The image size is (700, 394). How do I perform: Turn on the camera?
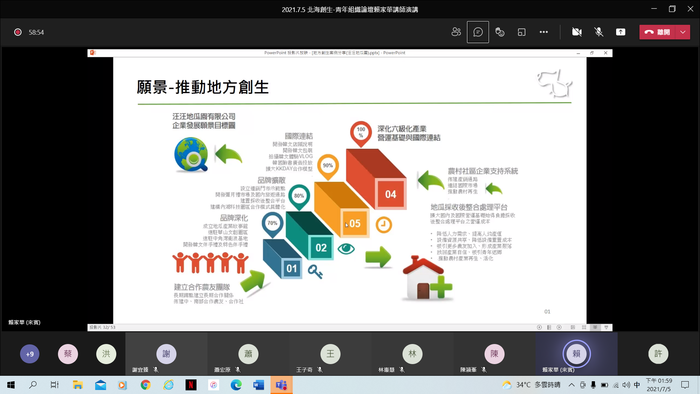(x=577, y=32)
